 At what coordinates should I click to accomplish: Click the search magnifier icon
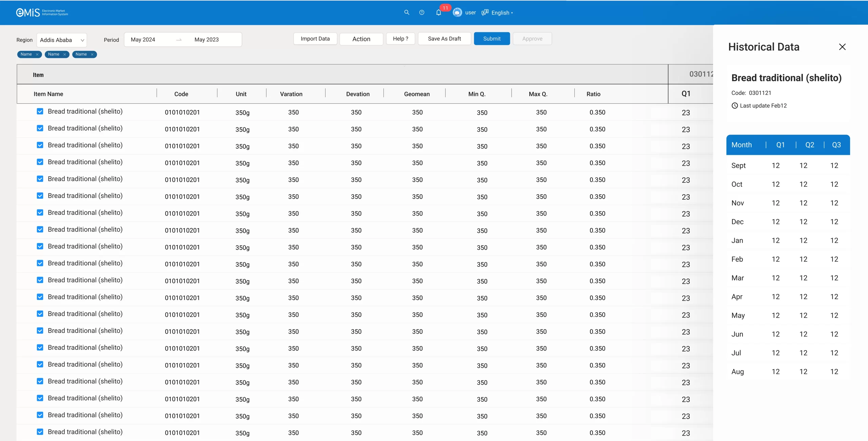pyautogui.click(x=407, y=13)
